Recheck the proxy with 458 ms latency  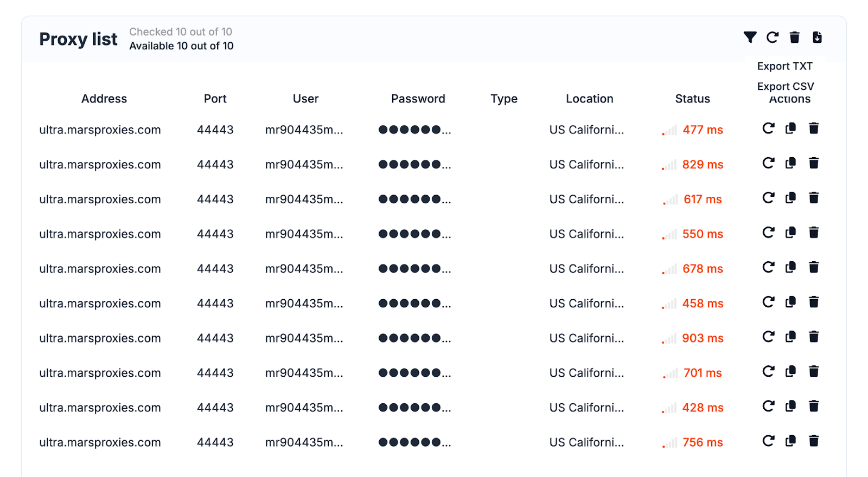click(x=768, y=302)
